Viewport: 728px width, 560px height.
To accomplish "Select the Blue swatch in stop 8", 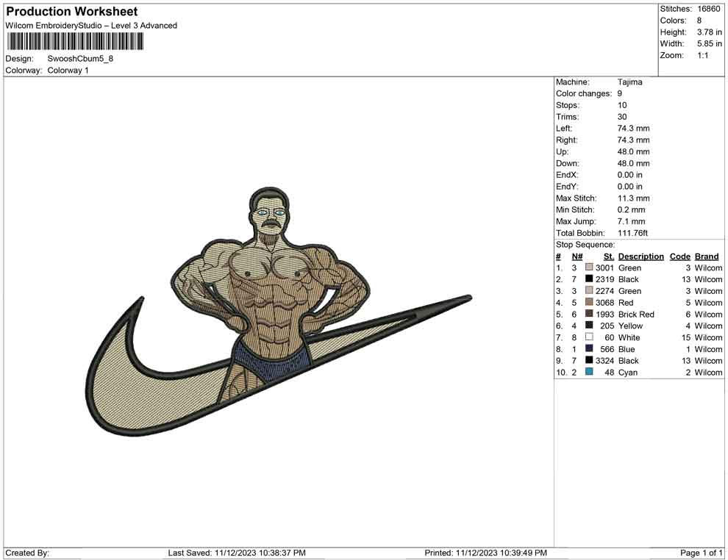I will (x=589, y=348).
